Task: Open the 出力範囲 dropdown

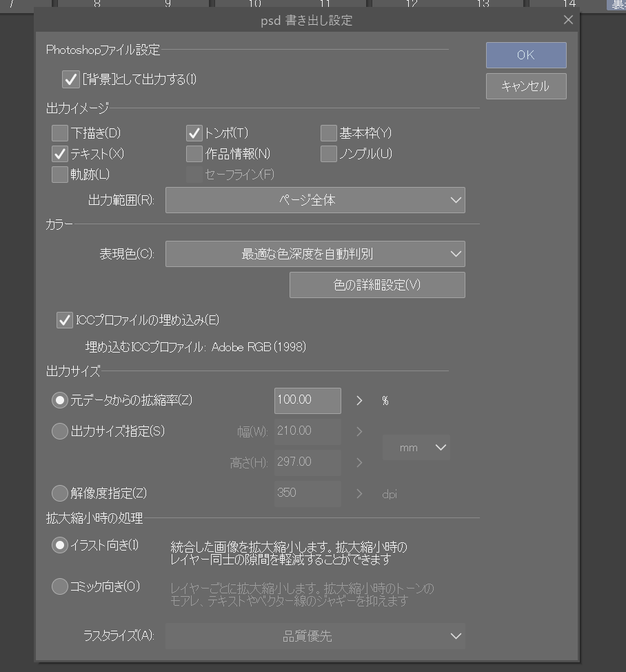Action: (x=315, y=200)
